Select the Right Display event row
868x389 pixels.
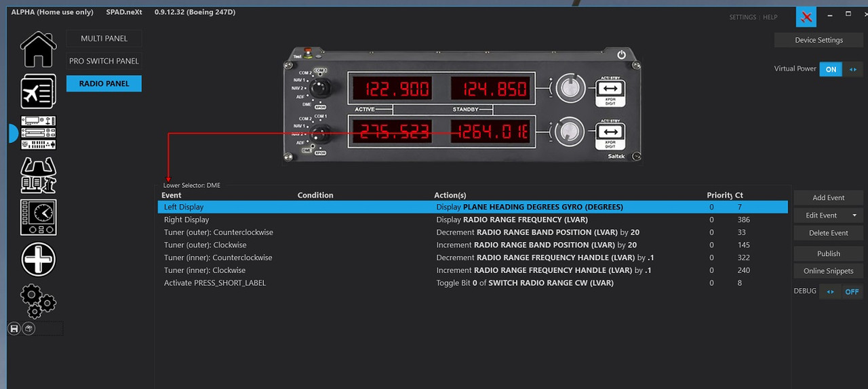tap(473, 220)
